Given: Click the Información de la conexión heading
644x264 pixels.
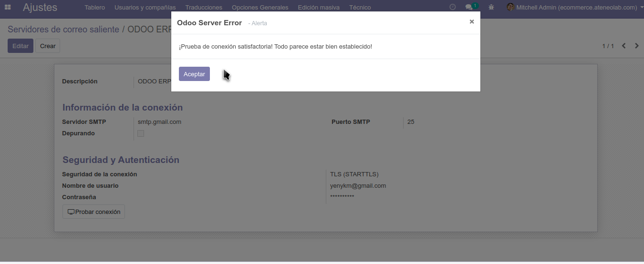Looking at the screenshot, I should coord(123,107).
